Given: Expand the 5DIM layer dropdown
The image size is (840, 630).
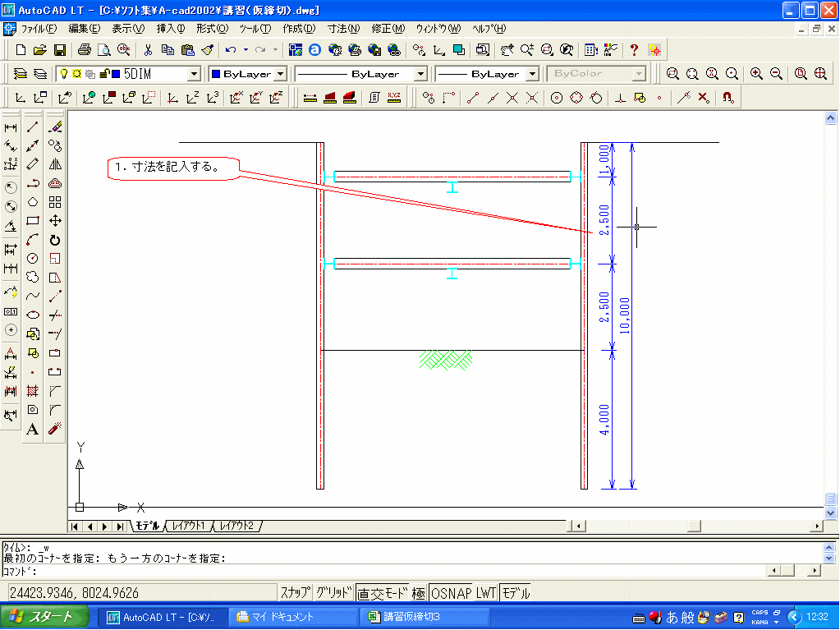Looking at the screenshot, I should click(194, 73).
